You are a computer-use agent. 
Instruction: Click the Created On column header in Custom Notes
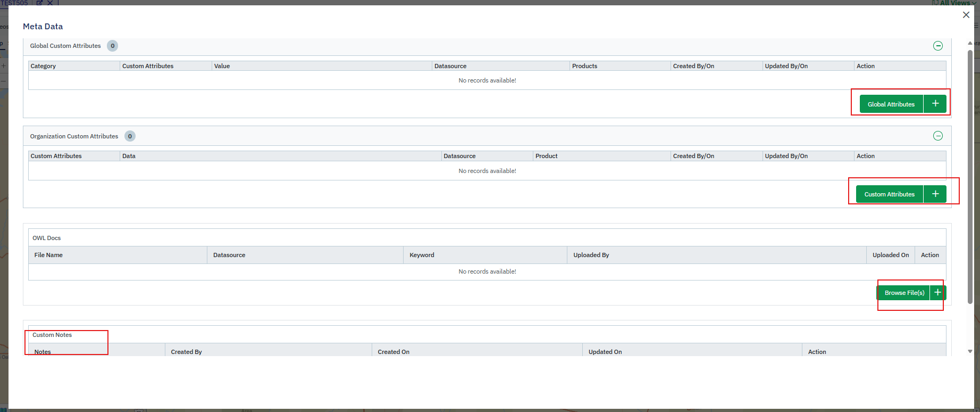[393, 352]
